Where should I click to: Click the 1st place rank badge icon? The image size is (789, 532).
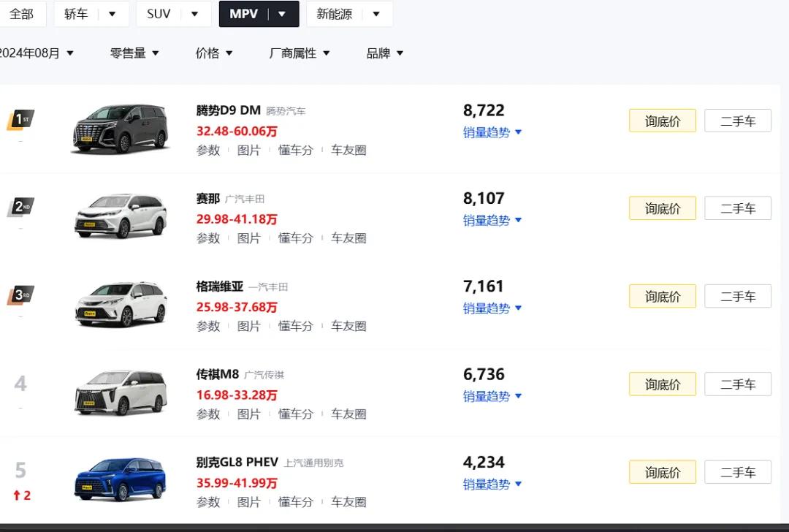pos(20,119)
